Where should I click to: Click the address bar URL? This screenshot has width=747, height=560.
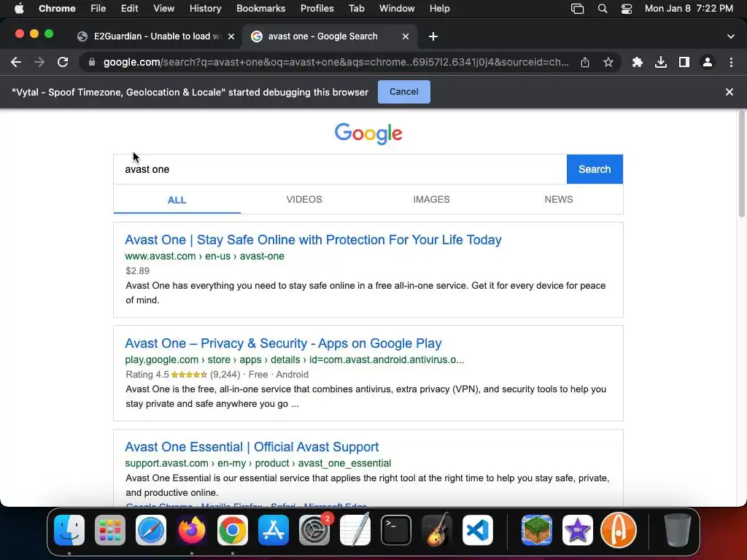[336, 62]
